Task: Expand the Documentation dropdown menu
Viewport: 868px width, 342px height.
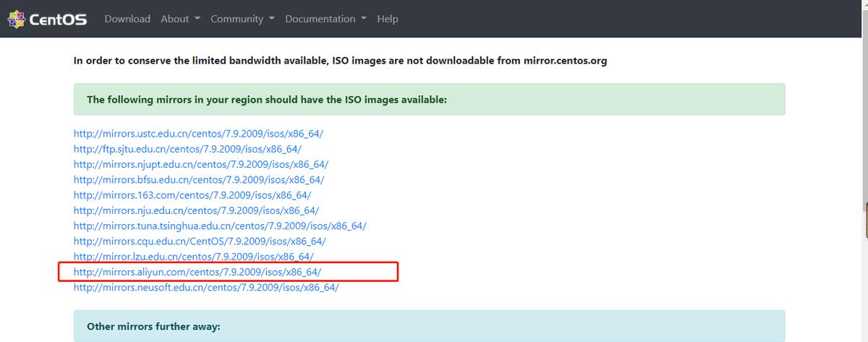Action: [325, 19]
